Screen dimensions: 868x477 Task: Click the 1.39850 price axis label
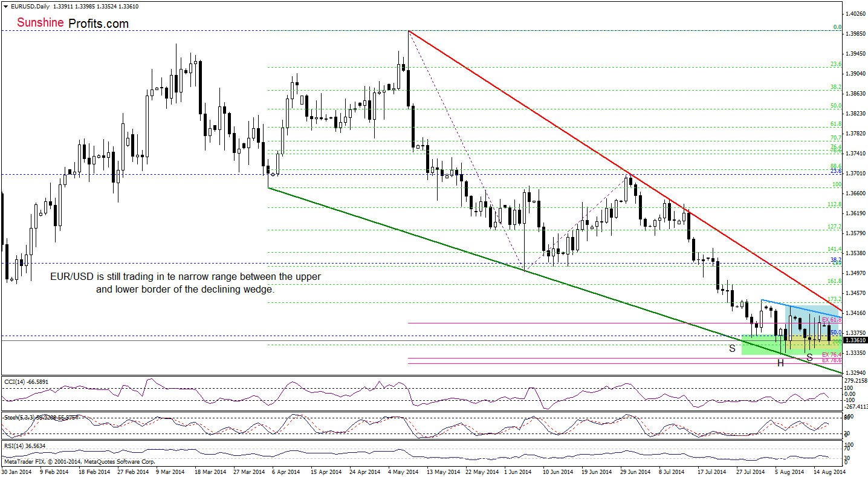point(855,33)
